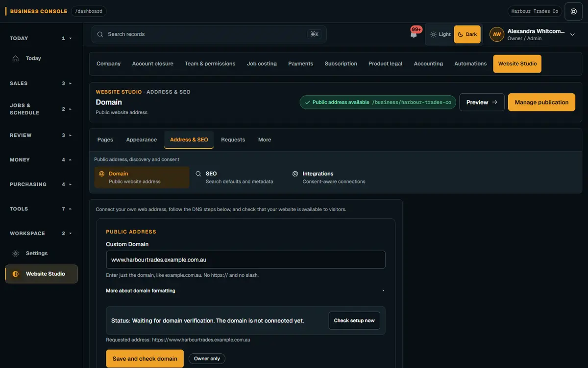Click the Domain globe icon
Image resolution: width=588 pixels, height=368 pixels.
[102, 174]
